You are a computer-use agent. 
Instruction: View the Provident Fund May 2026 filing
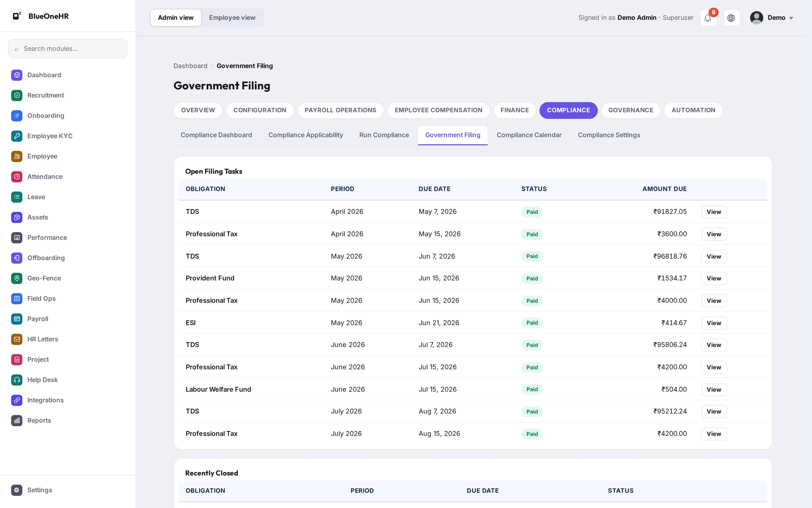point(714,279)
